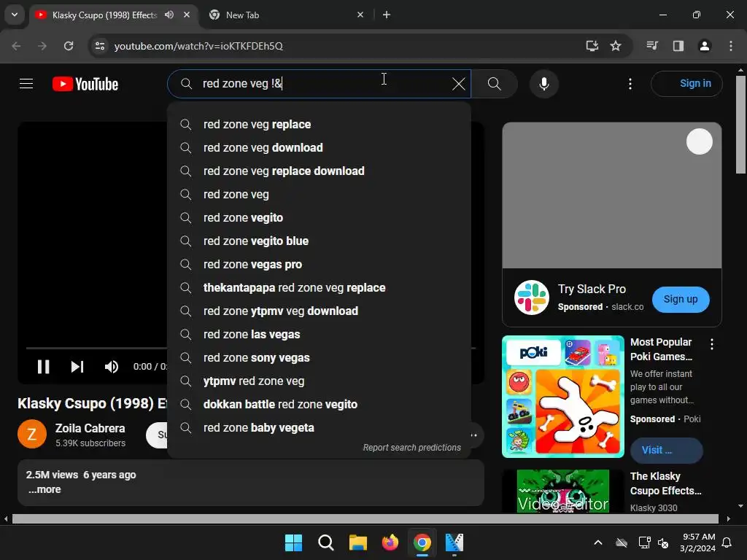Run search with the magnifier button

[494, 84]
